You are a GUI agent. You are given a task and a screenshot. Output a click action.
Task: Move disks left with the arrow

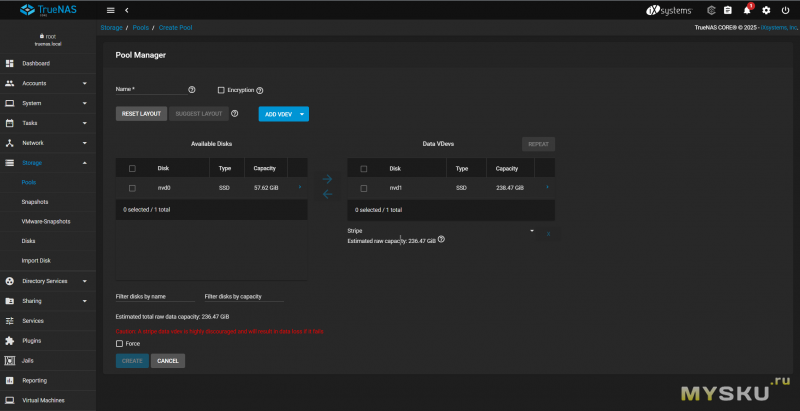click(x=328, y=194)
